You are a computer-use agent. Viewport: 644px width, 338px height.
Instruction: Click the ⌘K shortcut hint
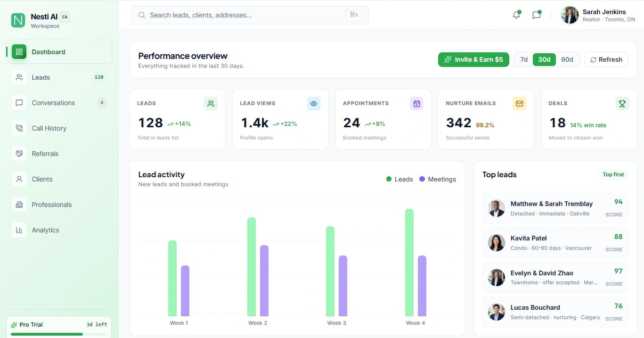pyautogui.click(x=353, y=15)
